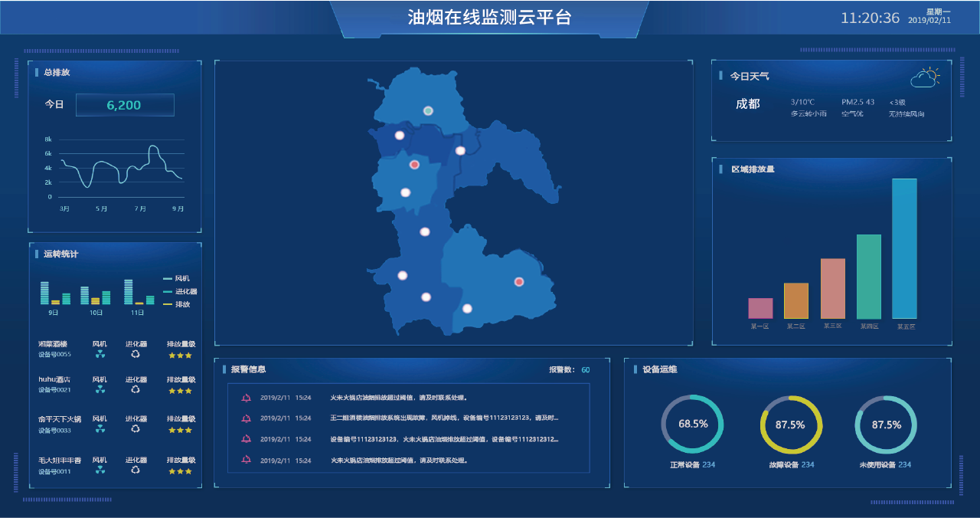980x518 pixels.
Task: Click the fan icon for 湘菜酒楼
Action: point(100,354)
